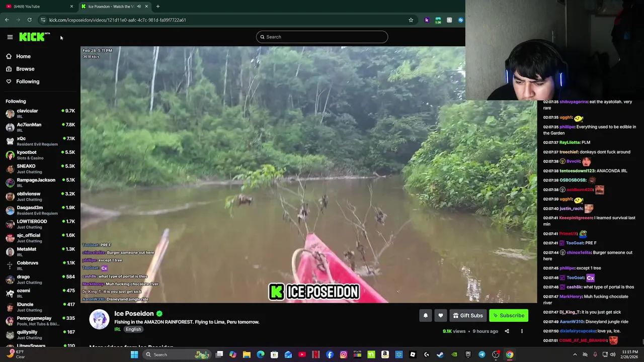Image resolution: width=644 pixels, height=362 pixels.
Task: Open Telegram from the taskbar
Action: click(x=481, y=354)
